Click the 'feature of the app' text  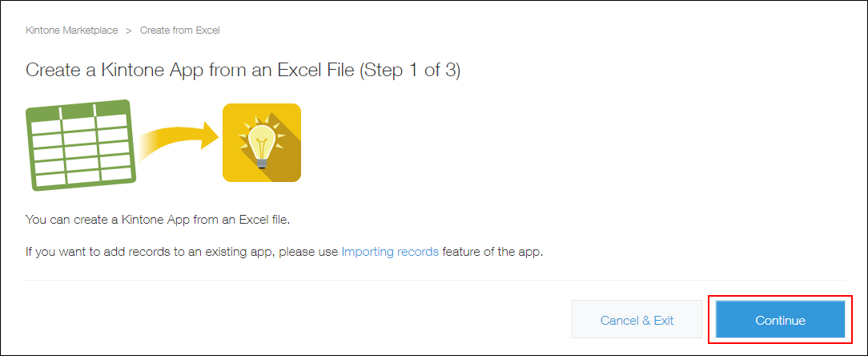tap(492, 252)
